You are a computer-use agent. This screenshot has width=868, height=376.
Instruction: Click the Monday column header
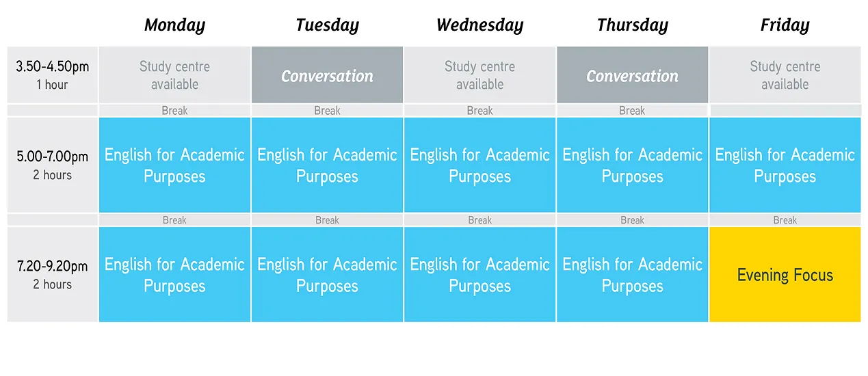(174, 26)
